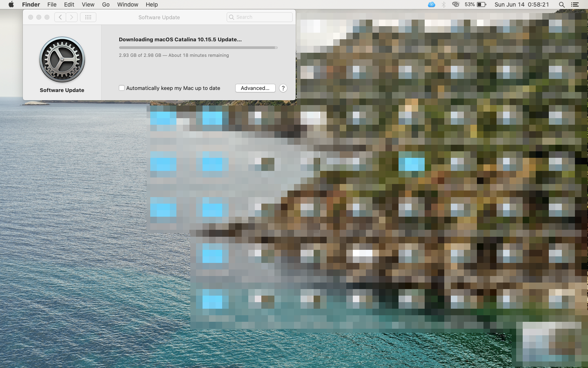Screen dimensions: 588x368
Task: Click the Advanced... button
Action: click(x=255, y=88)
